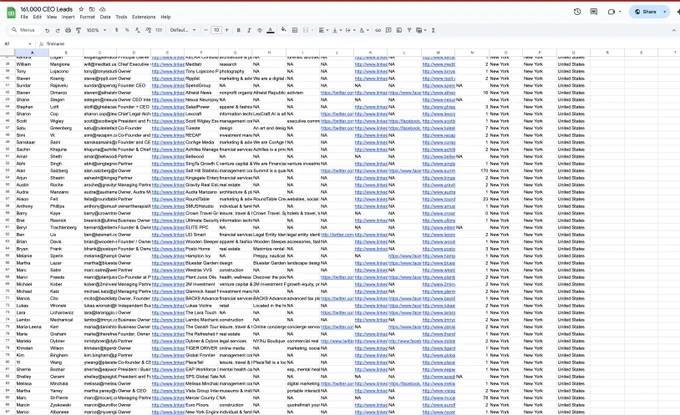Open the Format menu
680x415 pixels.
tap(87, 17)
